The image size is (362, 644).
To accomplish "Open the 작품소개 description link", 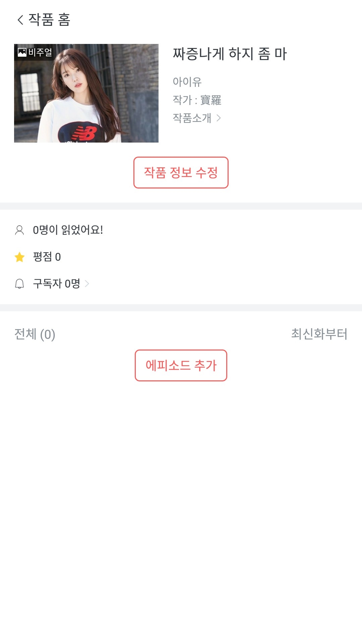I will 192,118.
